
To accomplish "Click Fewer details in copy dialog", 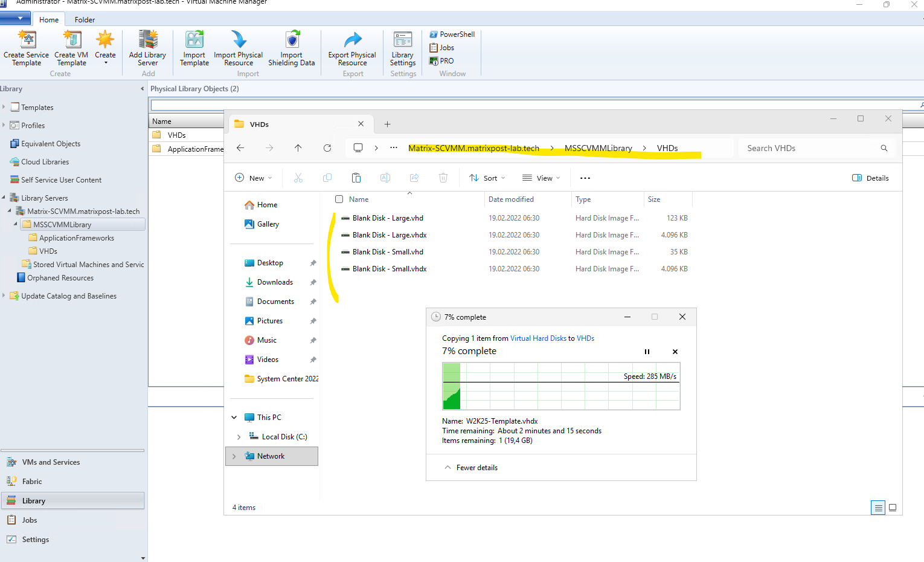I will click(471, 468).
